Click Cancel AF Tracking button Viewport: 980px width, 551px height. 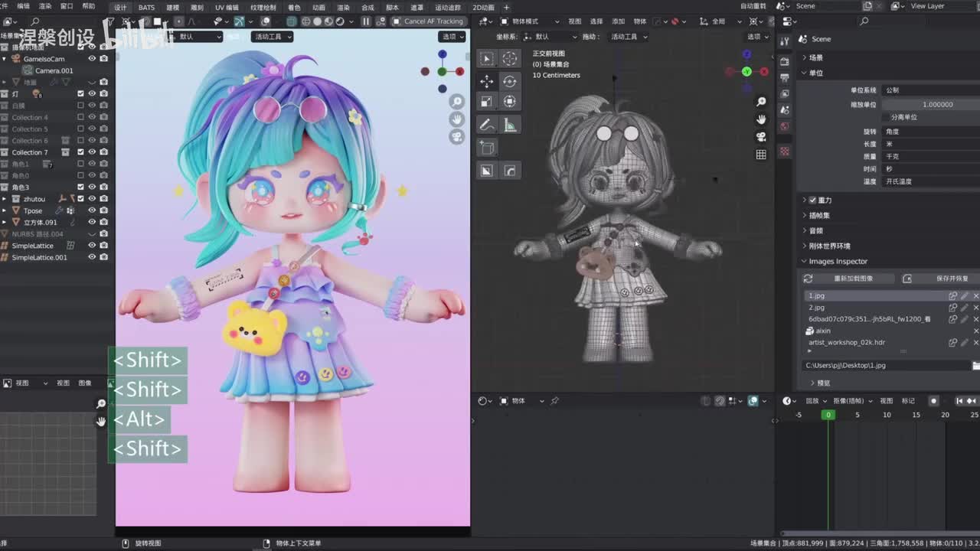point(428,21)
